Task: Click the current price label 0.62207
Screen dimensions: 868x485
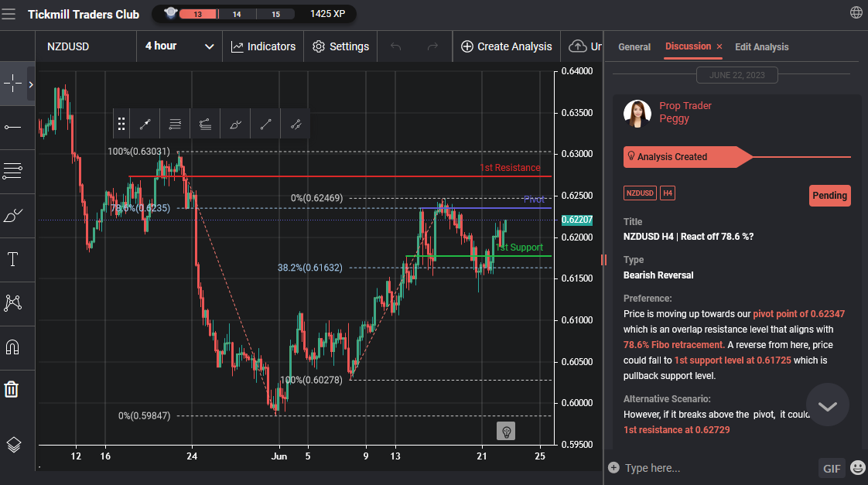Action: (577, 220)
